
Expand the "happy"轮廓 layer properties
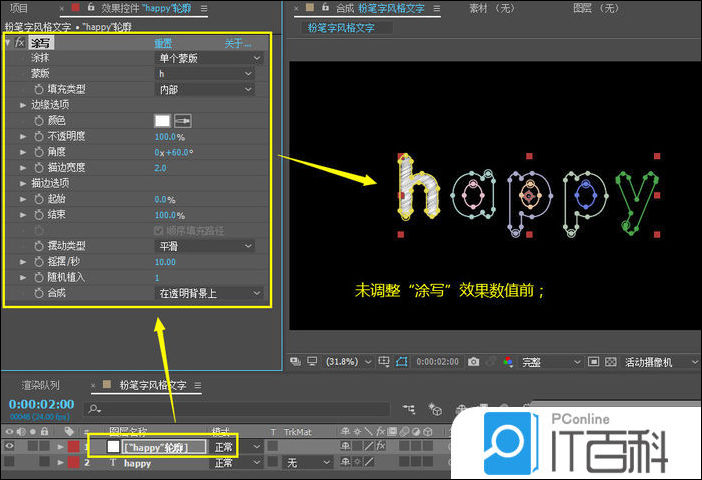tap(60, 446)
